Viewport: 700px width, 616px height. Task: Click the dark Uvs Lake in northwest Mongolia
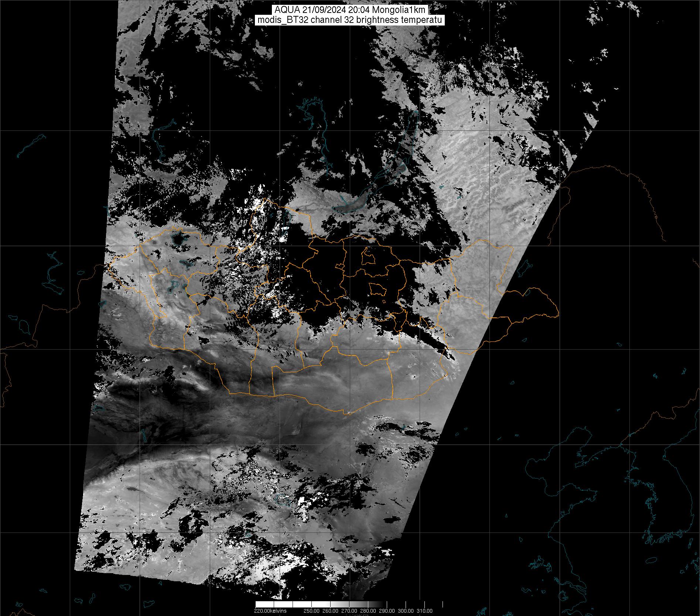point(178,239)
